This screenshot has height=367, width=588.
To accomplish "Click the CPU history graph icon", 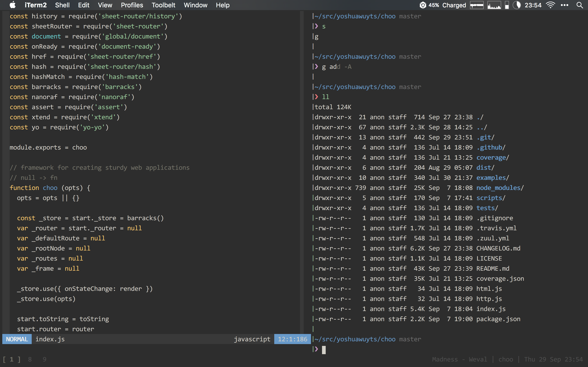I will (x=494, y=5).
